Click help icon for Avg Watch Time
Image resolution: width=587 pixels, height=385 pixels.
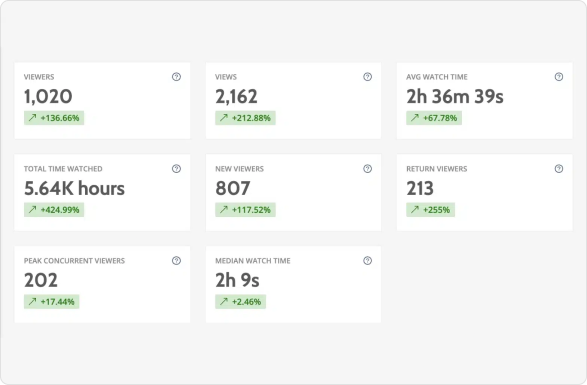tap(559, 77)
